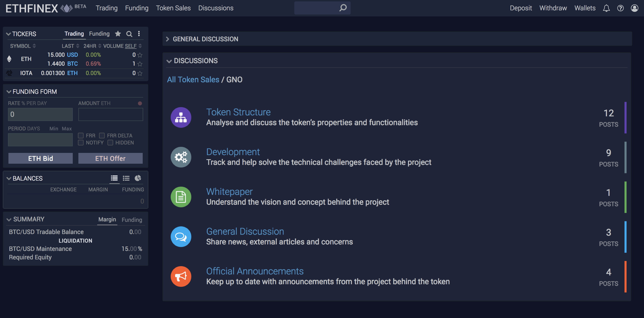
Task: Select the Whitepaper document icon
Action: point(181,197)
